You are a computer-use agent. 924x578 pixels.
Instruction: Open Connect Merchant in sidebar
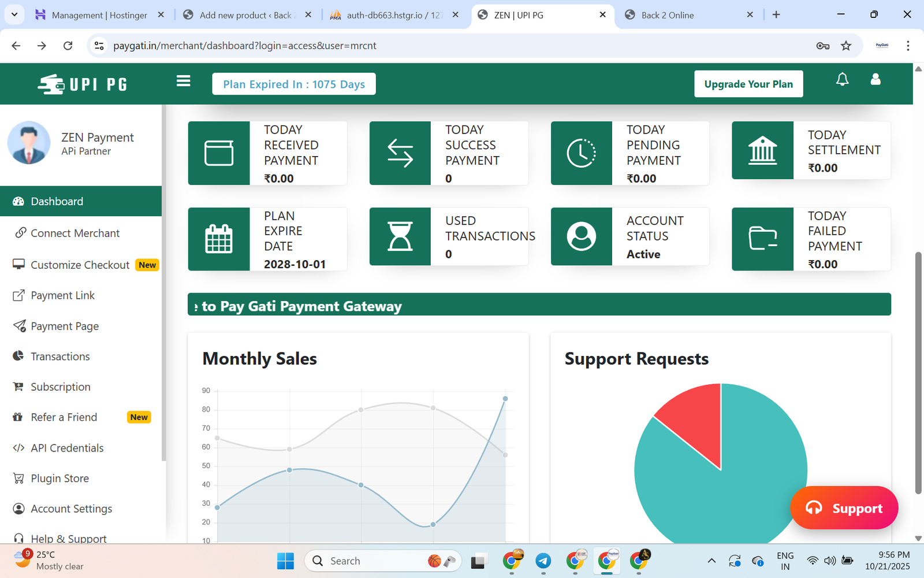point(75,234)
